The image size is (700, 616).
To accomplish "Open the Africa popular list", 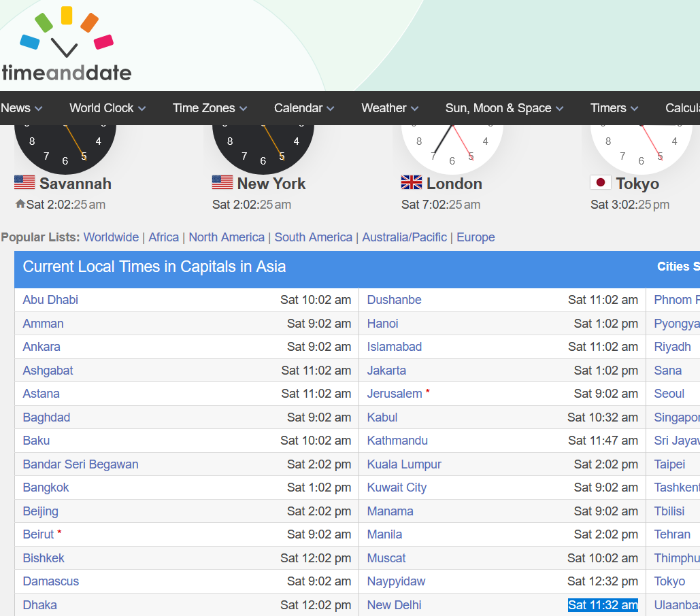I will (163, 237).
